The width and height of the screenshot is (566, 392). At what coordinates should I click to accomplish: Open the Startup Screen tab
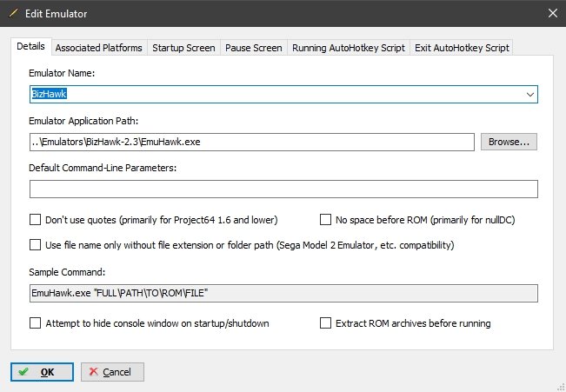183,48
